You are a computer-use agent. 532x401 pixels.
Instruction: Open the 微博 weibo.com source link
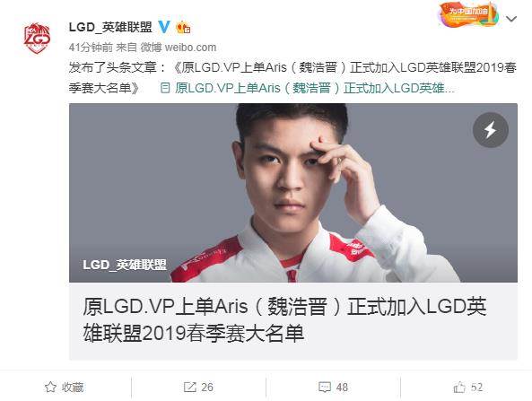(179, 48)
